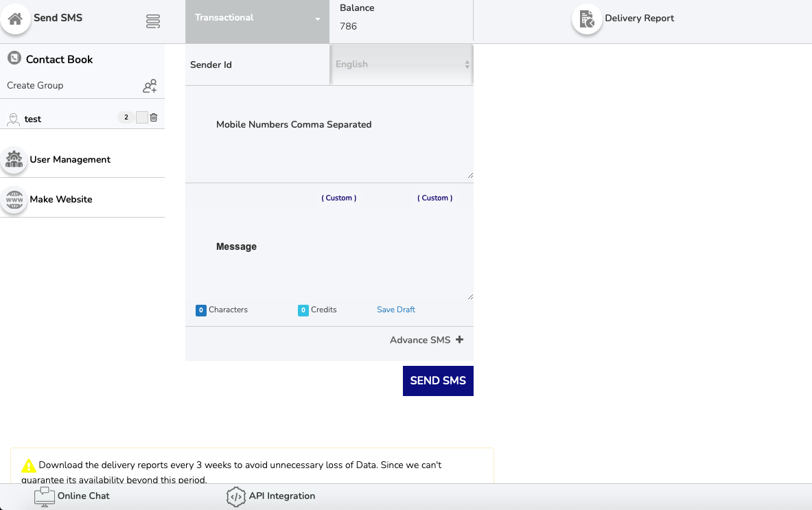Click the Save Draft link
The height and width of the screenshot is (510, 812).
396,310
